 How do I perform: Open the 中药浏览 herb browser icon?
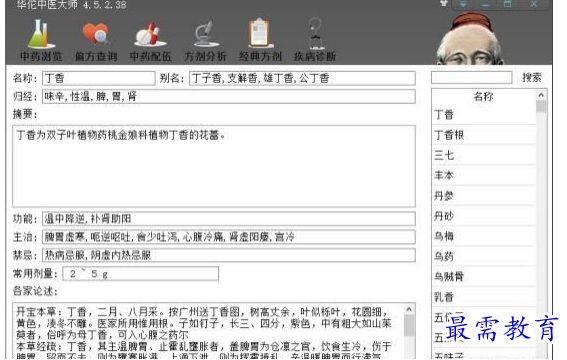(x=41, y=40)
